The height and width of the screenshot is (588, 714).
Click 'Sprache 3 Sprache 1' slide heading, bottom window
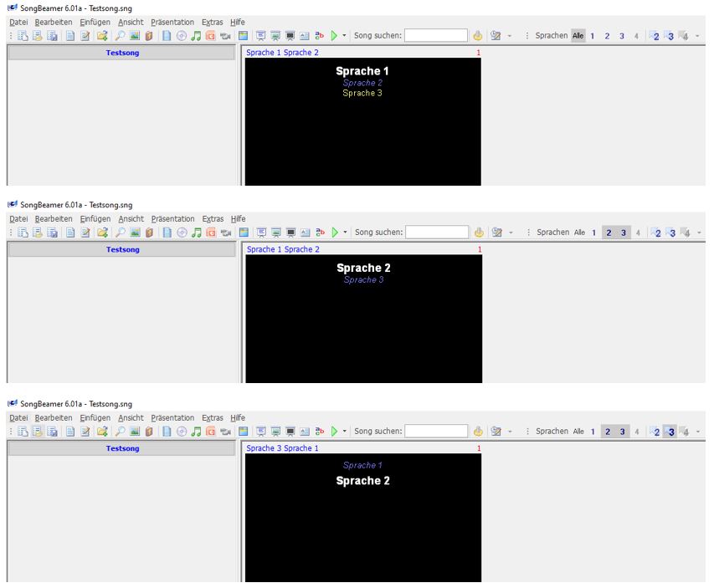(x=282, y=448)
